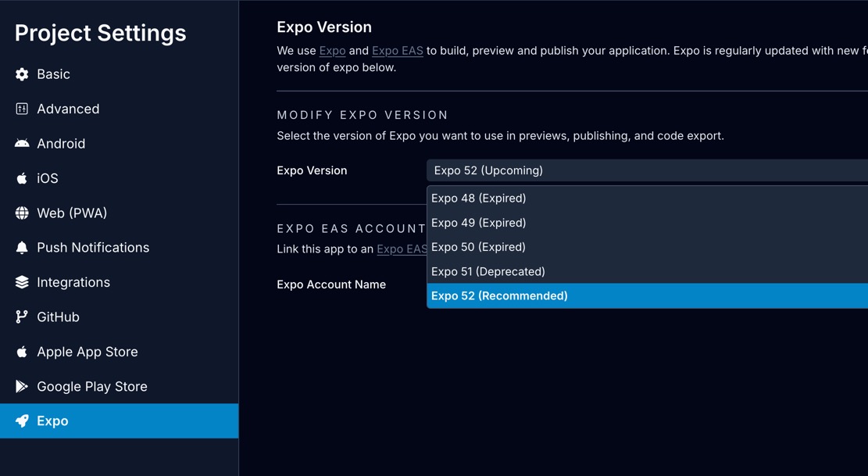Viewport: 868px width, 476px height.
Task: Click the Apple App Store apple icon
Action: [22, 352]
